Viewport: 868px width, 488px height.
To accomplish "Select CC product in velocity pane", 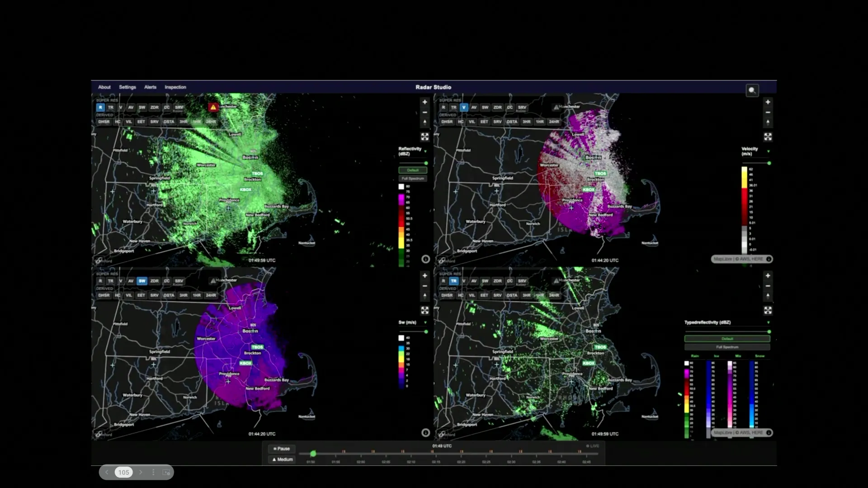I will click(509, 108).
